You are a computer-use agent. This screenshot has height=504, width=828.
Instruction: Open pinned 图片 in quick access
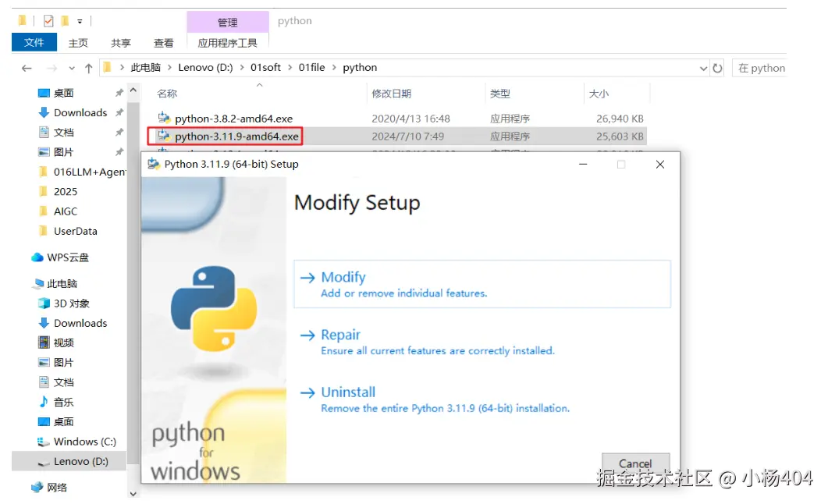click(63, 152)
